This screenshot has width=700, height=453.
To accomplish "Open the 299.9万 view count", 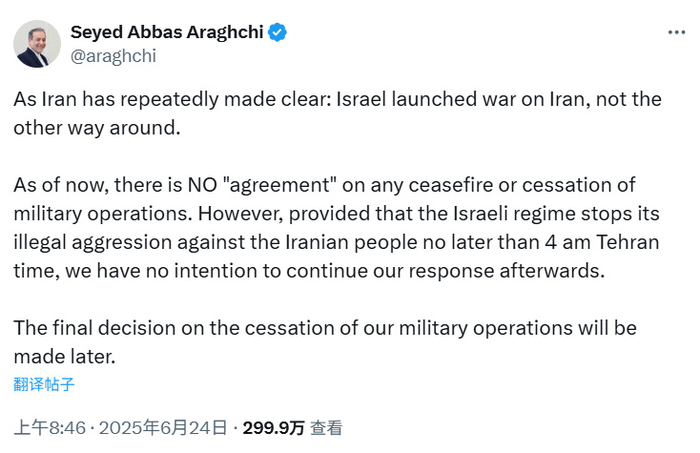I will pos(273,428).
